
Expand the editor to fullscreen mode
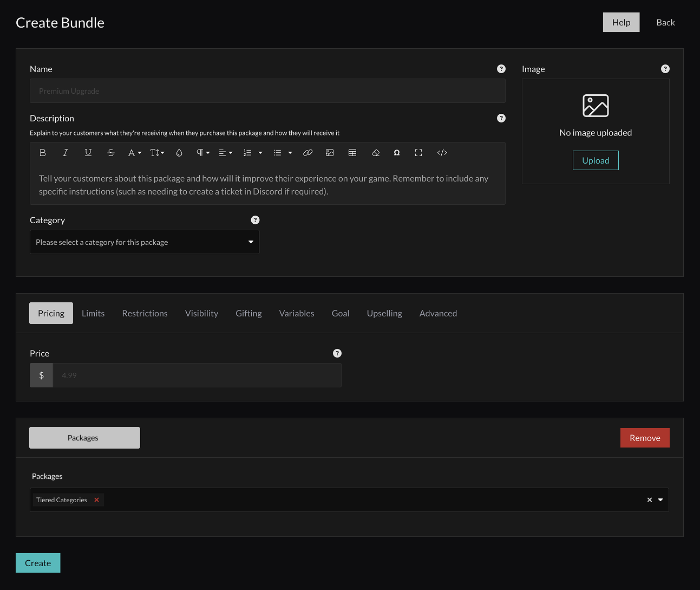(x=418, y=152)
